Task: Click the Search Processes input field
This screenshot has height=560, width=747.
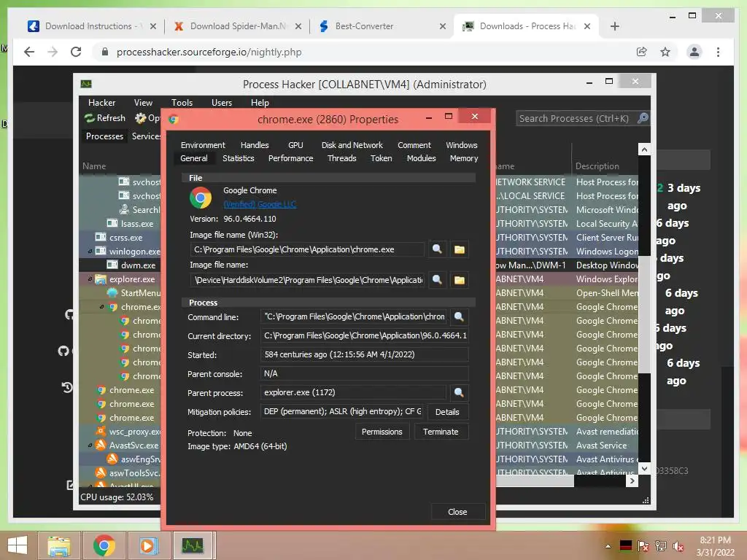Action: click(x=573, y=119)
